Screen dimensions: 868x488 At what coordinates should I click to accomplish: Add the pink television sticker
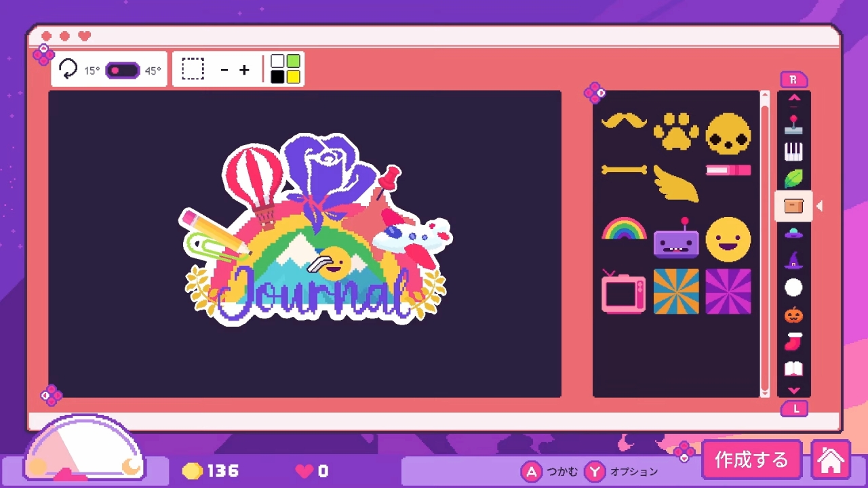coord(623,291)
